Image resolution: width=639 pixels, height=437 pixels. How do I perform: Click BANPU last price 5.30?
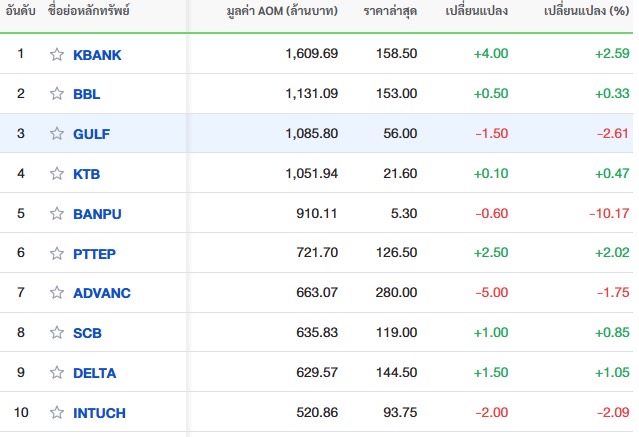[x=404, y=213]
